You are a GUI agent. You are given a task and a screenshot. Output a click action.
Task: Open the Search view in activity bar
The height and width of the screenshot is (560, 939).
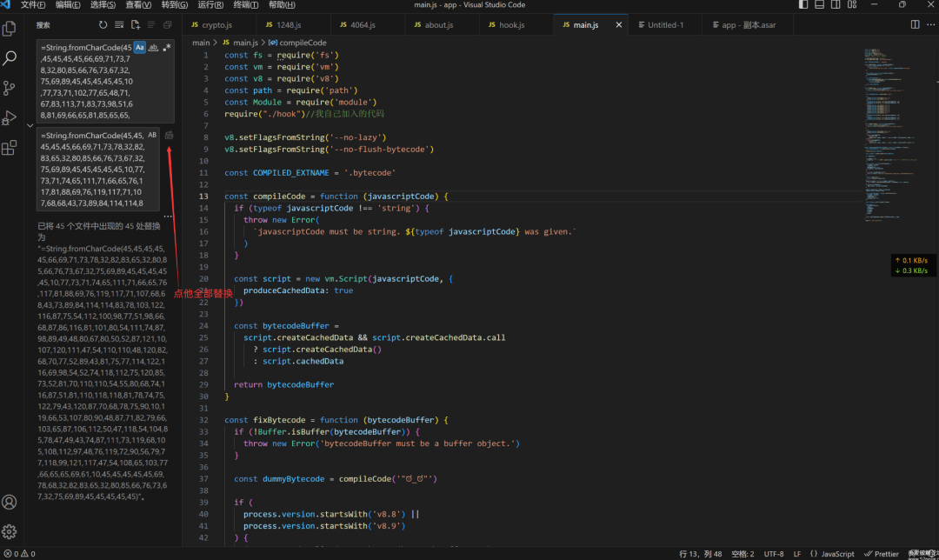[x=9, y=58]
